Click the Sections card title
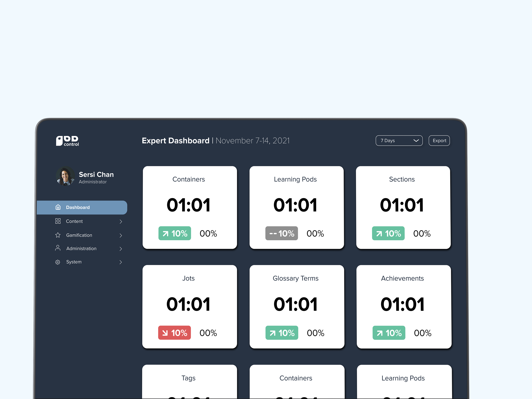Screen dimensions: 532x399 402,179
